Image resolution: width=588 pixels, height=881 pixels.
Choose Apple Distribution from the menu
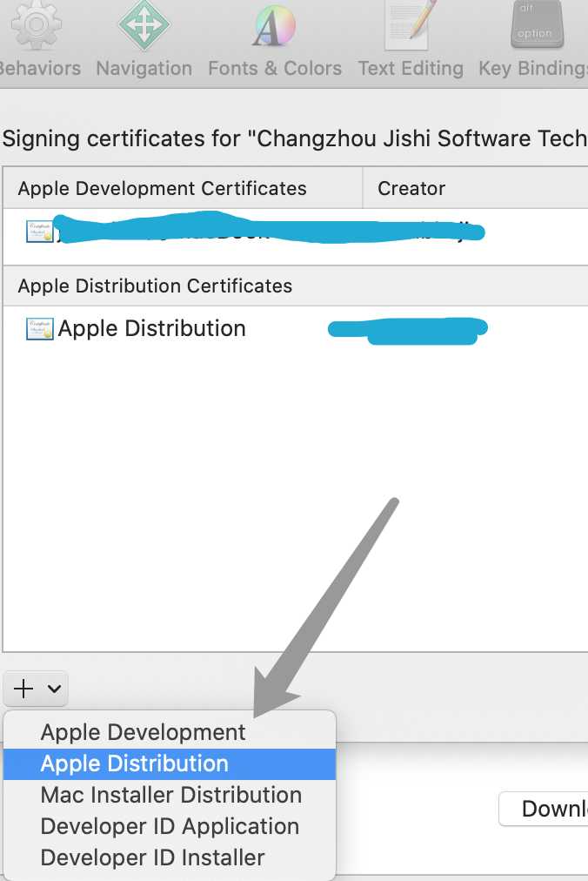[170, 764]
